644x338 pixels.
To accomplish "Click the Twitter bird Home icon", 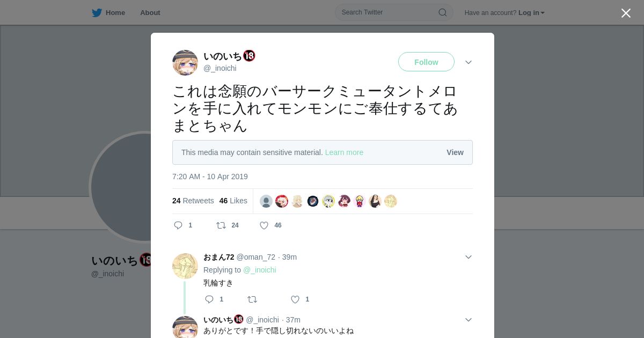I will click(97, 13).
